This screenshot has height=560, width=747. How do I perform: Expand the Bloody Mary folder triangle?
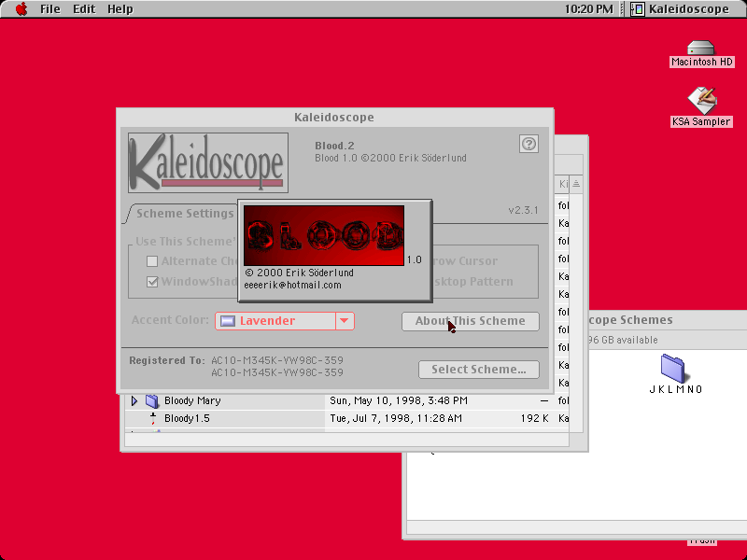click(134, 401)
